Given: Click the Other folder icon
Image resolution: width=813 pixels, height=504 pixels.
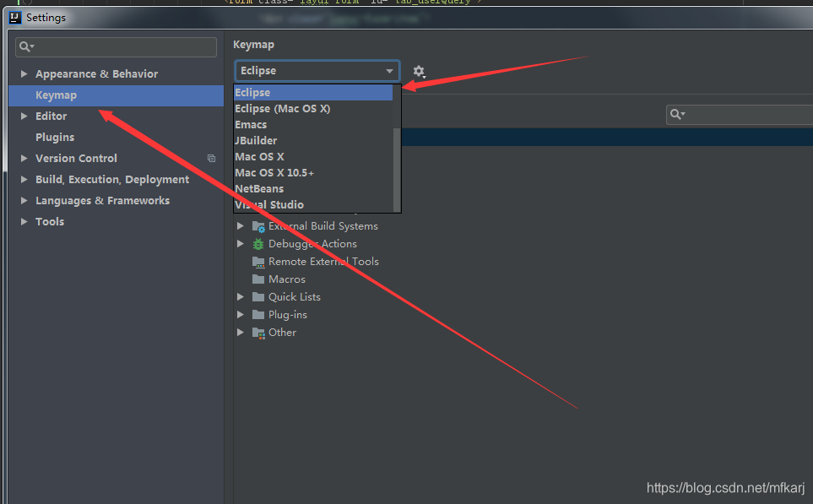Looking at the screenshot, I should pos(258,333).
